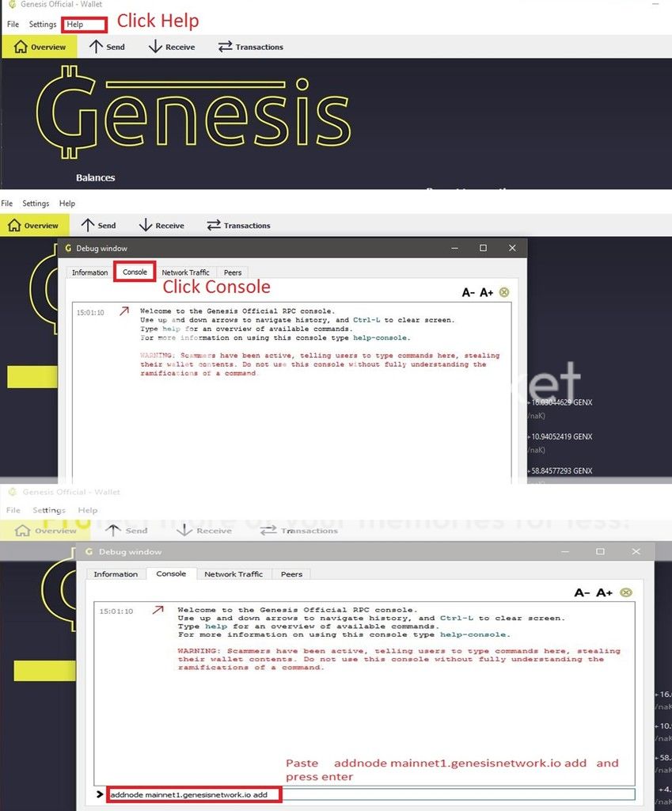672x811 pixels.
Task: Click 'help' link in addnode Debug window text
Action: pos(215,626)
